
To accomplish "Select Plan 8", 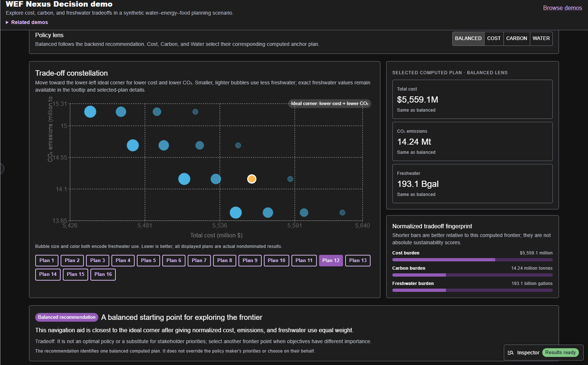I will pos(225,261).
